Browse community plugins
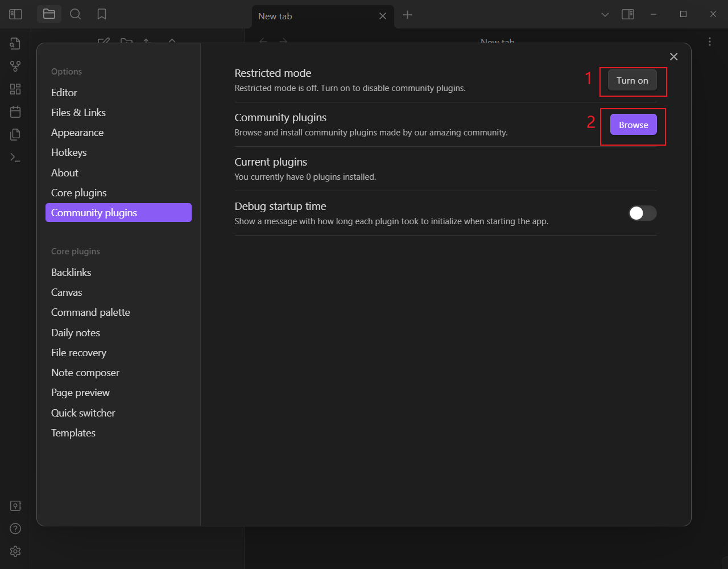This screenshot has height=569, width=728. point(633,125)
